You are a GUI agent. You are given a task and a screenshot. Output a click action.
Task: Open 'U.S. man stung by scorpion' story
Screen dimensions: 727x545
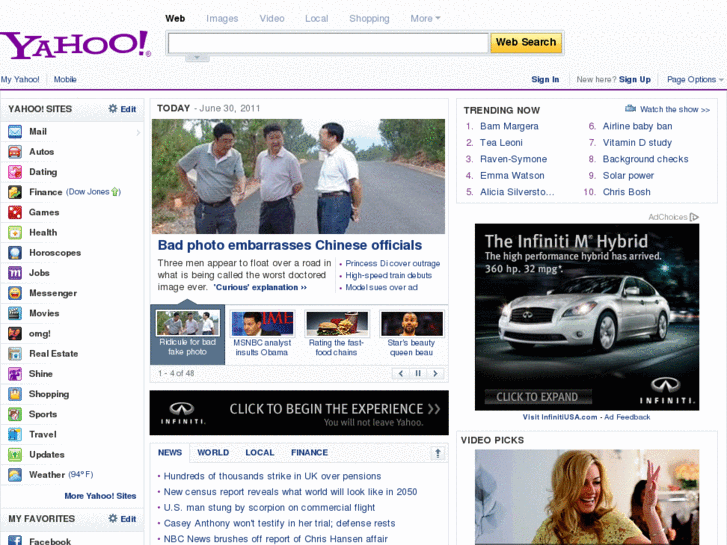tap(269, 508)
